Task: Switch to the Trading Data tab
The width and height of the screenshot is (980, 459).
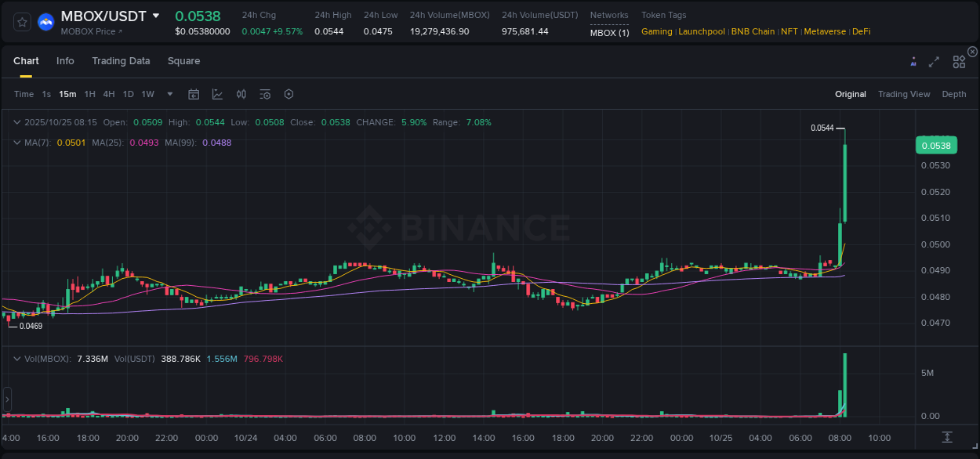Action: point(121,60)
